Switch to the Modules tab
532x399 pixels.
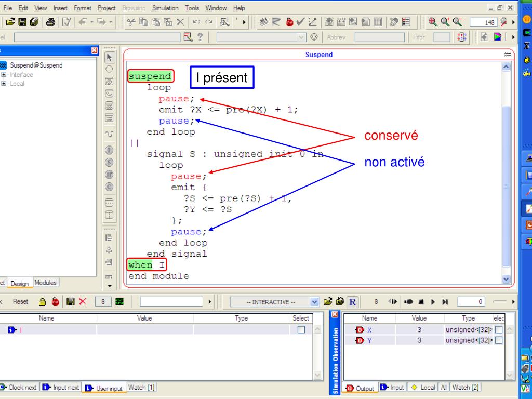click(46, 283)
